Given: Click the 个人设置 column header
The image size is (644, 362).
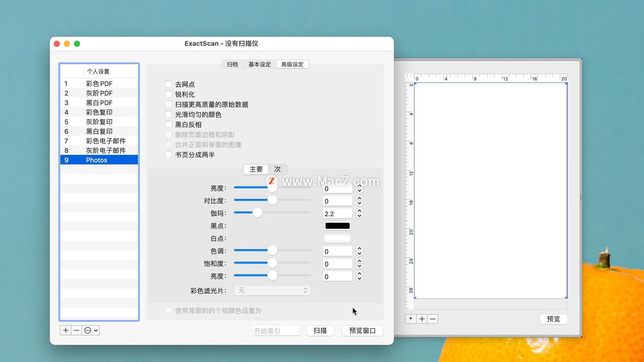Looking at the screenshot, I should (x=111, y=71).
